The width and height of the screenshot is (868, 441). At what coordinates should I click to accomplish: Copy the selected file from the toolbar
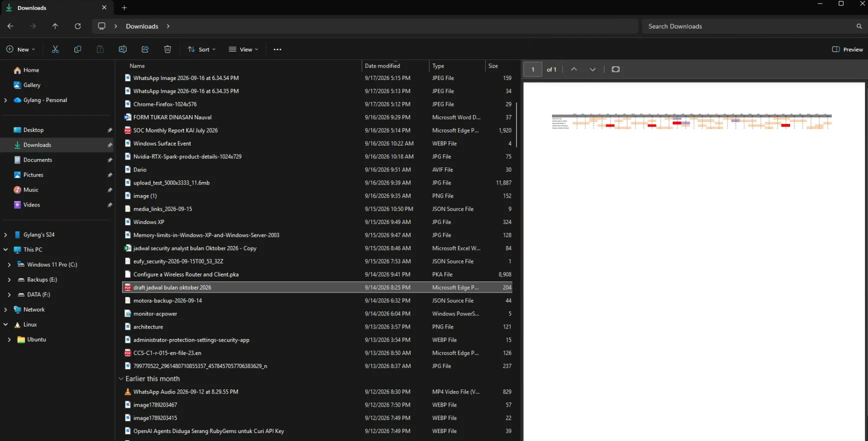77,49
